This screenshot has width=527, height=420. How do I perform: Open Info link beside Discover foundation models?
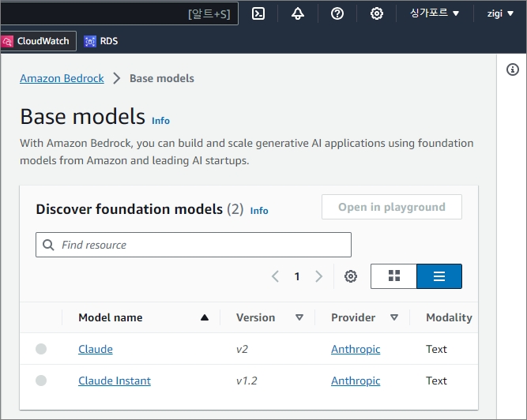tap(259, 211)
